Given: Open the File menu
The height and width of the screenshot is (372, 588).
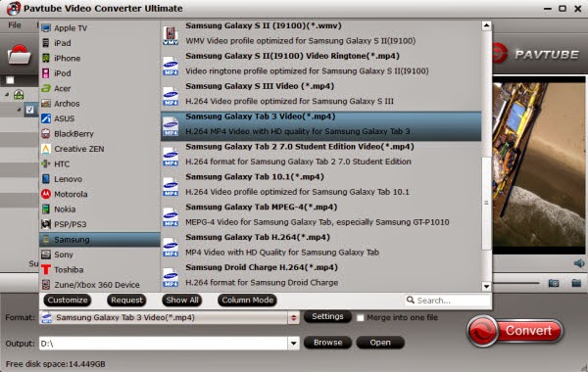Looking at the screenshot, I should (x=15, y=25).
